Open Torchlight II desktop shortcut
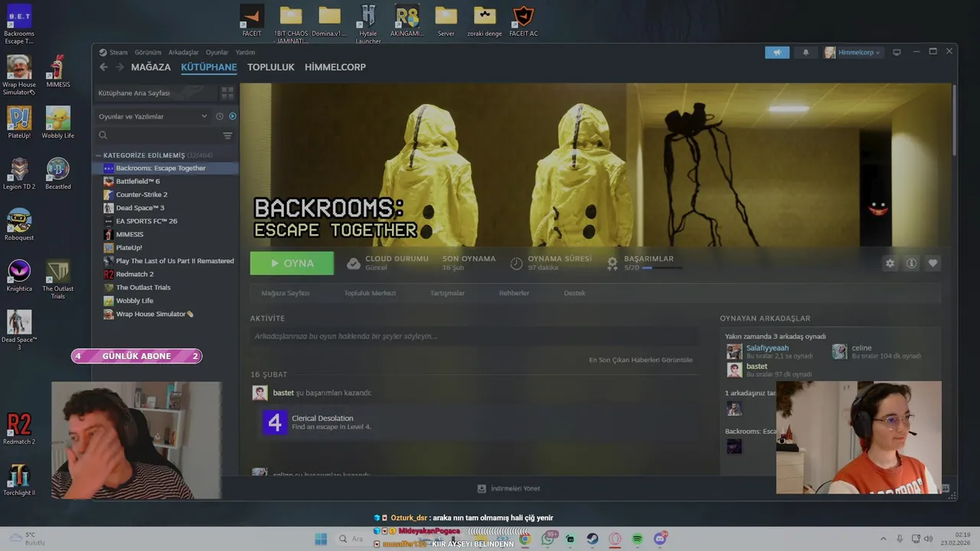Screen dimensions: 980x551 point(19,481)
